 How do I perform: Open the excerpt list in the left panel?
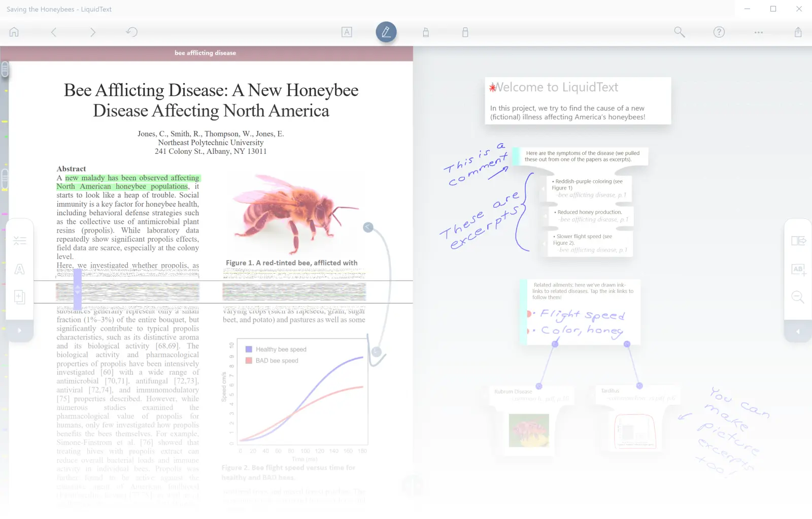(x=20, y=240)
